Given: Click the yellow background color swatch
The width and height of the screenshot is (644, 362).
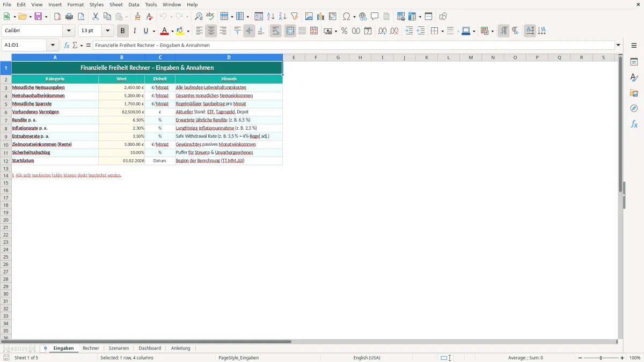Looking at the screenshot, I should (x=180, y=31).
